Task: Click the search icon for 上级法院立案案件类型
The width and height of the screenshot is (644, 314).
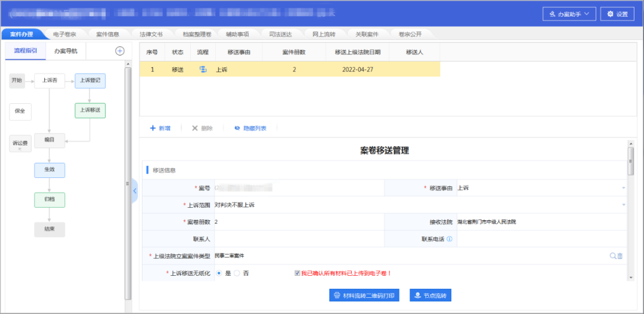Action: coord(613,255)
